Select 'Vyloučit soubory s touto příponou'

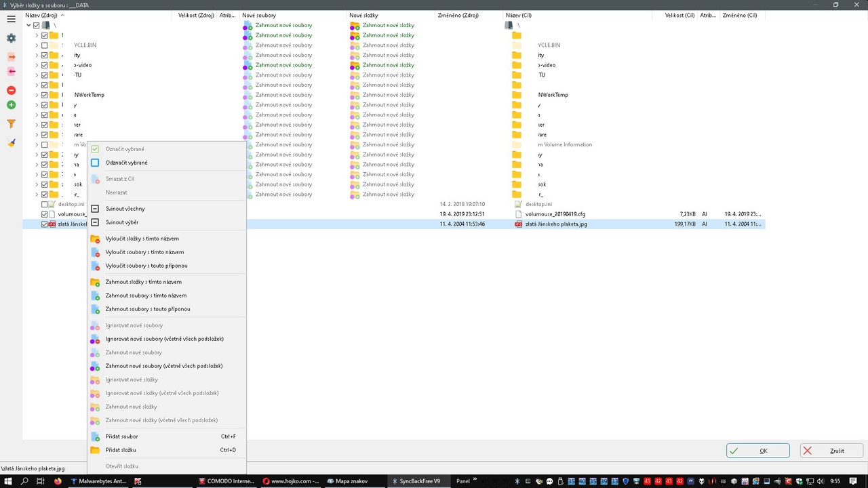tap(167, 266)
